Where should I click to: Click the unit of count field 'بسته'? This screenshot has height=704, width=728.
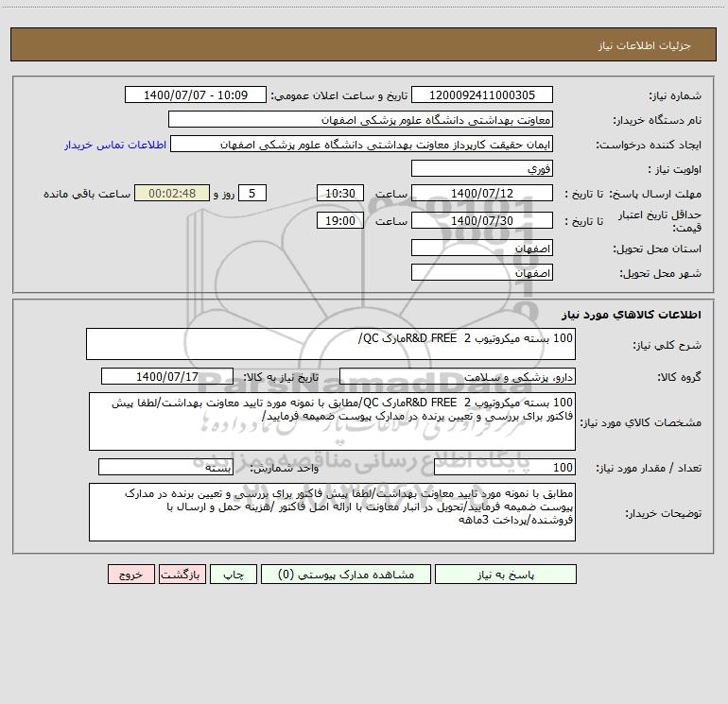165,468
